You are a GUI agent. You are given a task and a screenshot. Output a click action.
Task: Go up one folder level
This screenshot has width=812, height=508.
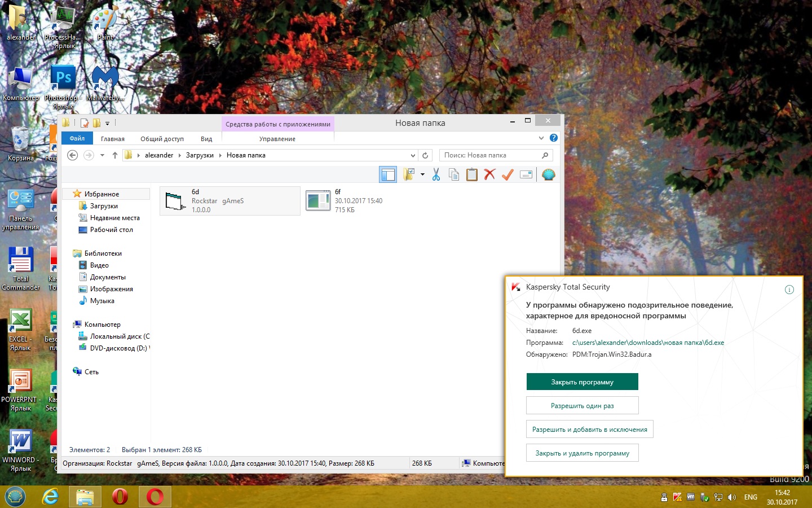[115, 155]
